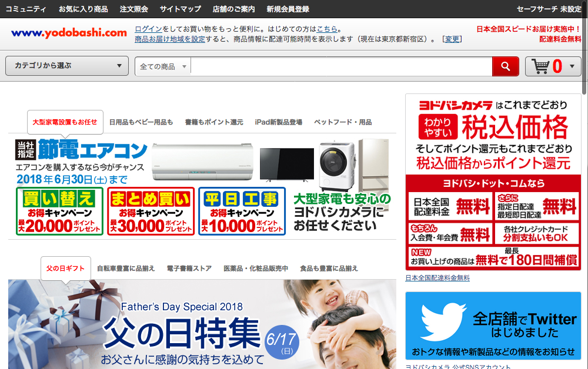Open 注文照会 in top menu
This screenshot has width=588, height=369.
tap(134, 9)
